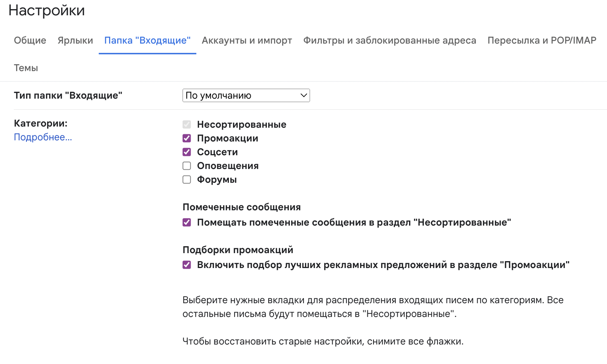This screenshot has height=364, width=607.
Task: Click the Тип папки "Входящие" label
Action: click(x=68, y=96)
